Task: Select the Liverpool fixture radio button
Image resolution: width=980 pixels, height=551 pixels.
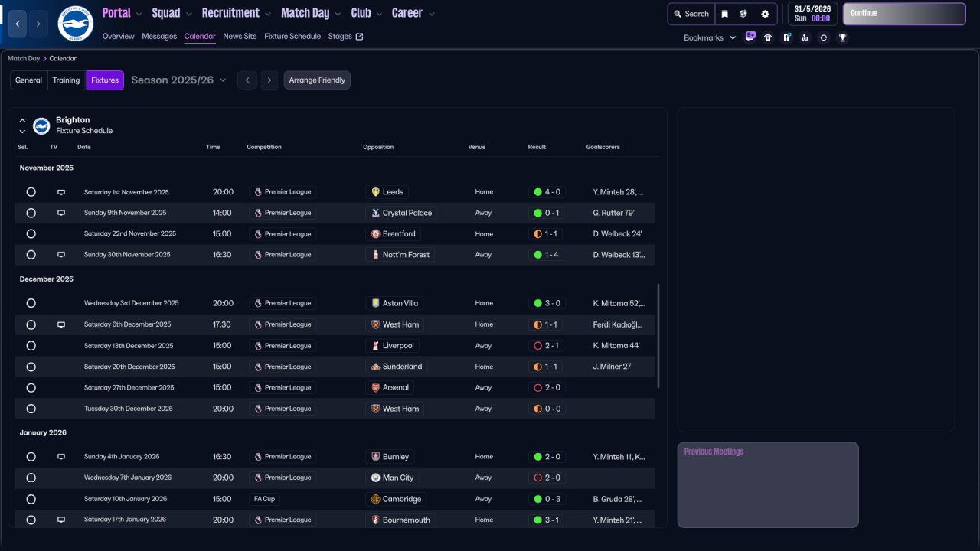Action: click(31, 346)
